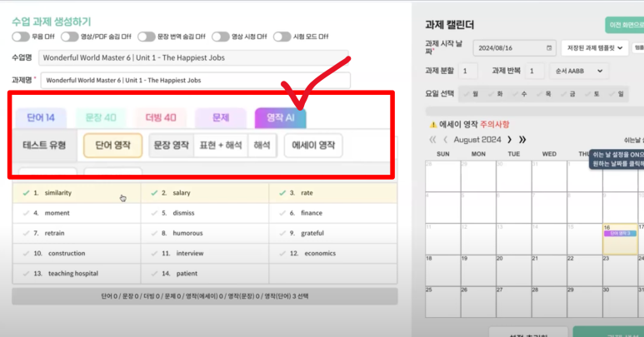
Task: Switch to the 더빙 40 tab
Action: tap(161, 118)
